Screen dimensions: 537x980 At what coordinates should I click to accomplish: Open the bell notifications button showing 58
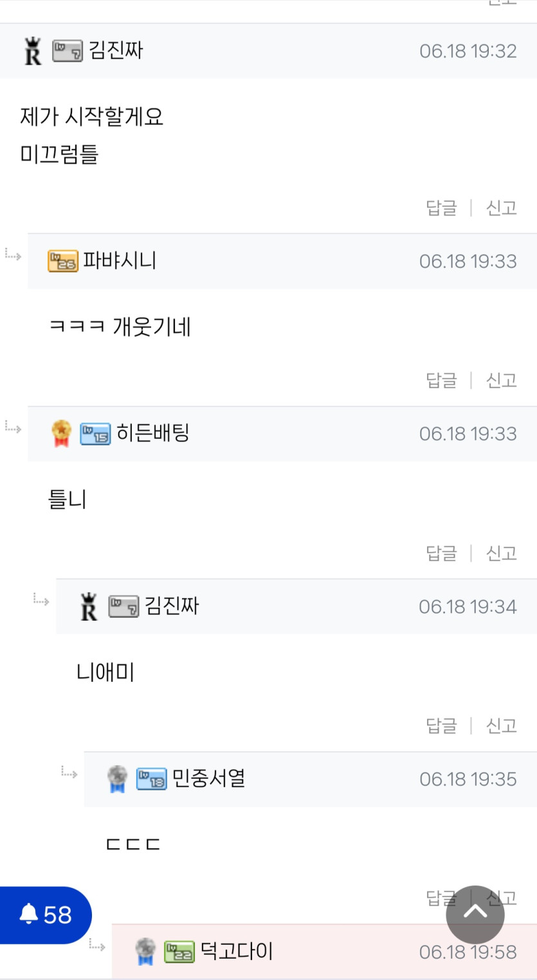[x=46, y=914]
